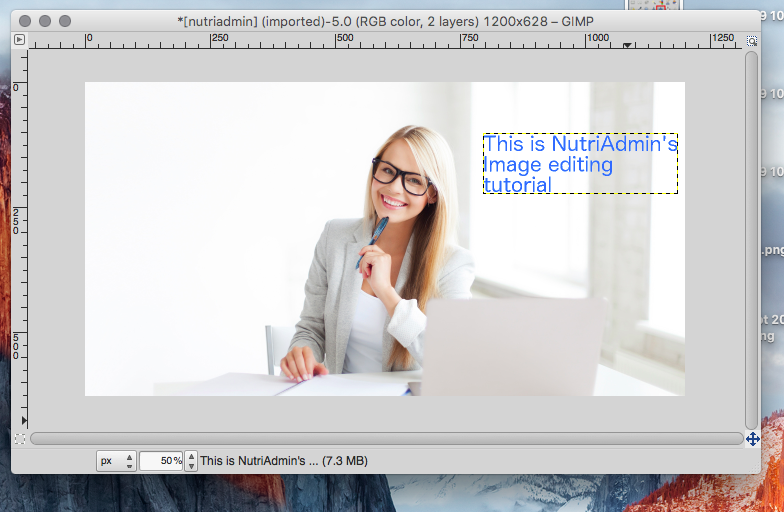
Task: Toggle zoom-on-window-resize magnifier icon at ruler corner
Action: tap(752, 40)
